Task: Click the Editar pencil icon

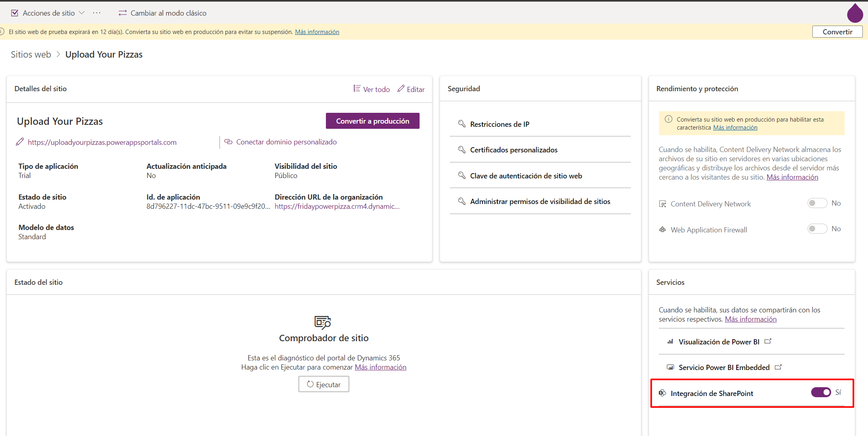Action: [x=401, y=88]
